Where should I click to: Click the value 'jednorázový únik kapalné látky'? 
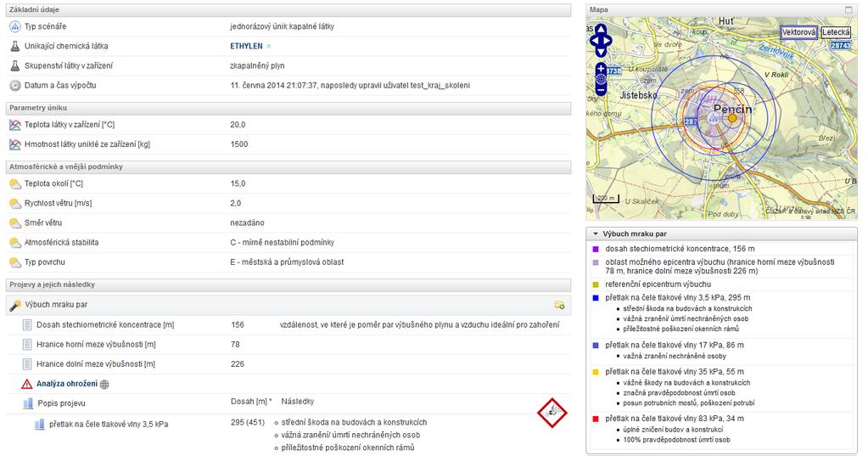point(283,26)
